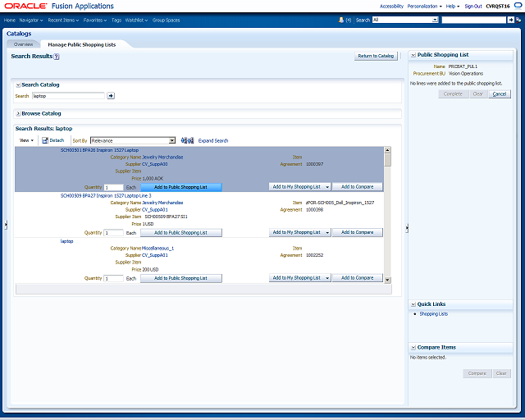This screenshot has height=420, width=525.
Task: Click Add to Compare for SCH00501 item
Action: [358, 187]
